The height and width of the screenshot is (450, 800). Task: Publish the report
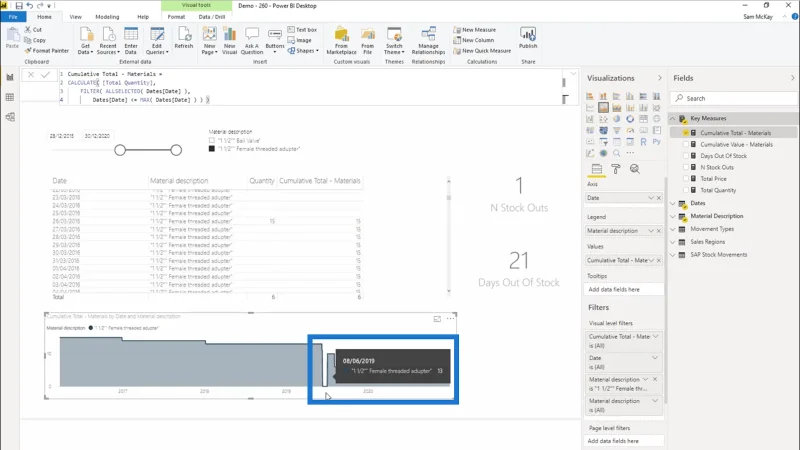pos(528,38)
